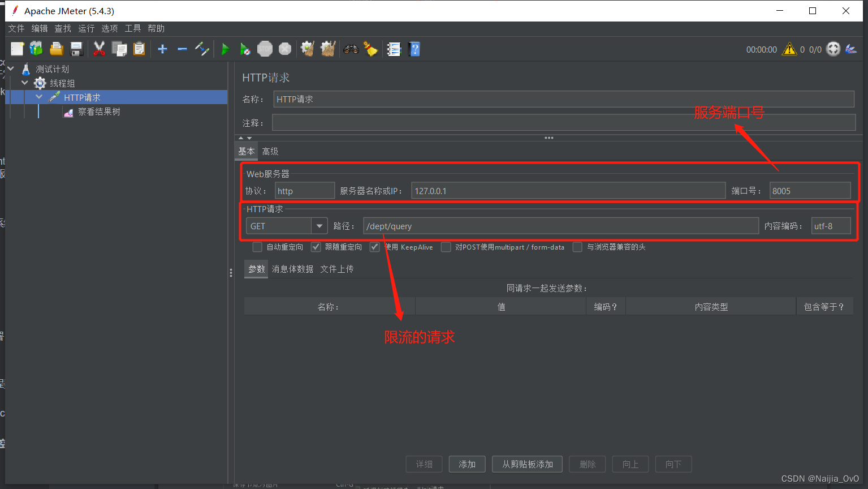This screenshot has width=868, height=489.
Task: Click the Reset search brush icon
Action: point(371,49)
